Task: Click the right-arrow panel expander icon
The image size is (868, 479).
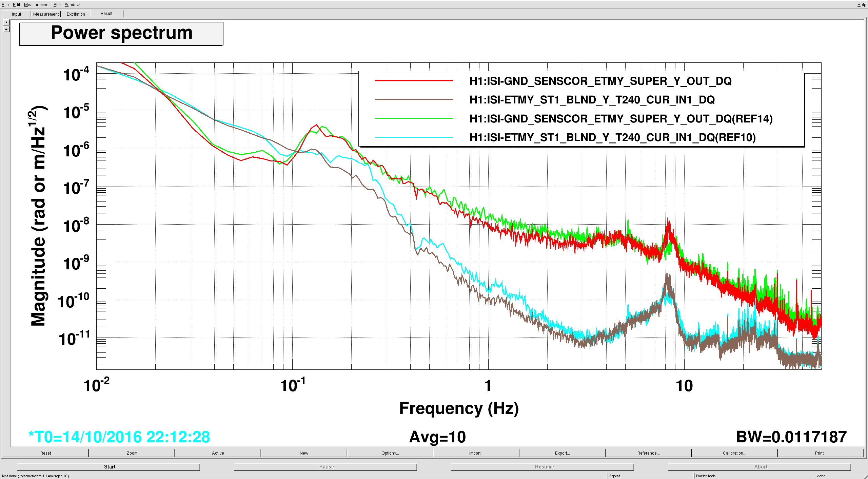Action: click(6, 22)
